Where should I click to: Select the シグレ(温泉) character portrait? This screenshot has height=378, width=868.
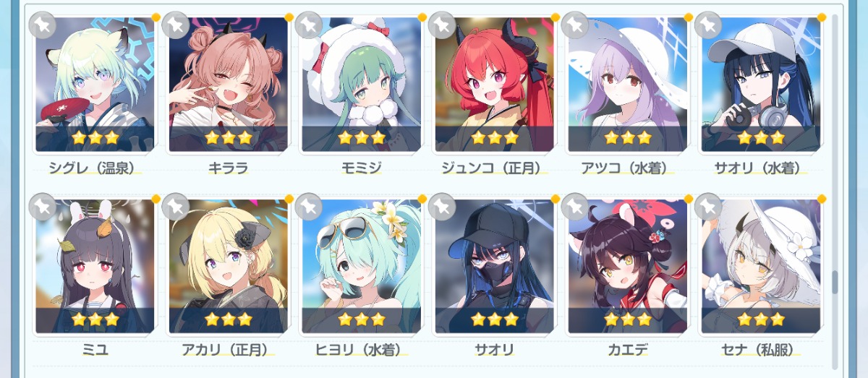tap(95, 85)
